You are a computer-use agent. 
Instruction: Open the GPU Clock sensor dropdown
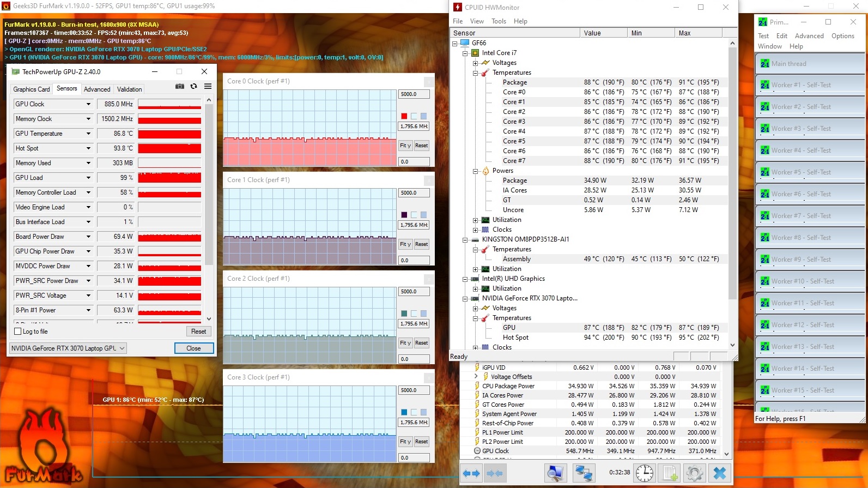[x=88, y=104]
